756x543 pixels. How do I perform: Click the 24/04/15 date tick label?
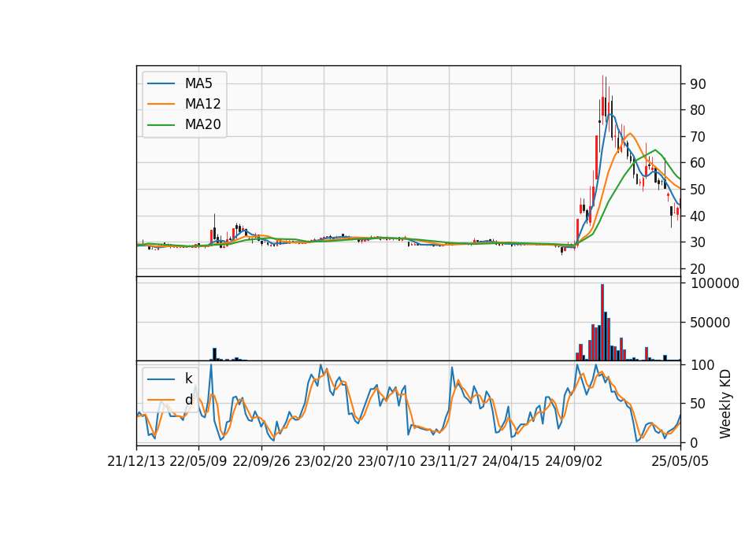click(511, 461)
